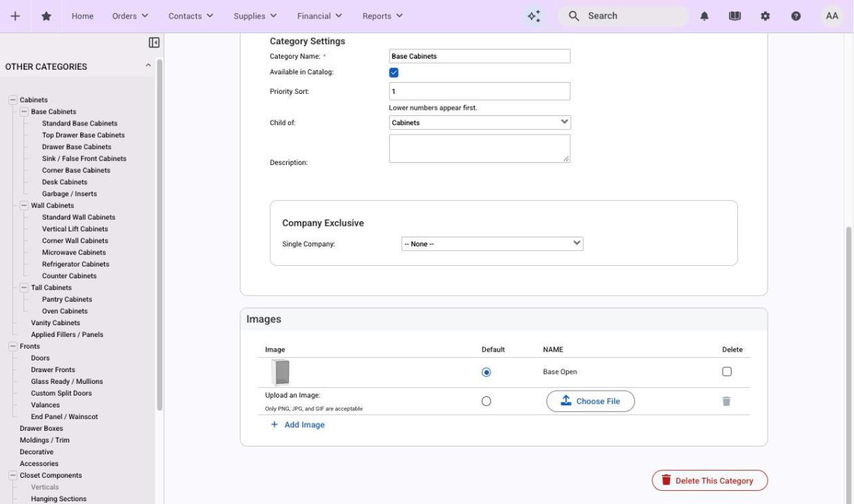Toggle the Available in Catalog checkbox
This screenshot has width=854, height=504.
(394, 72)
